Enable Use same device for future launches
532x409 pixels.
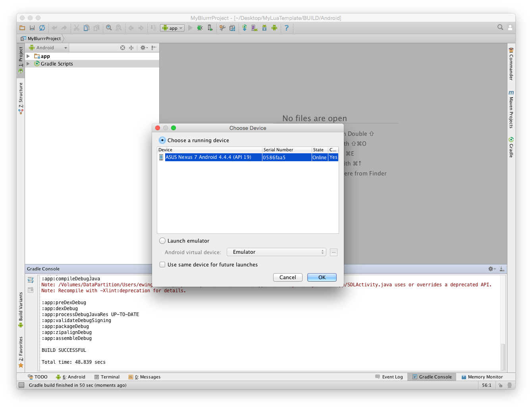coord(162,264)
